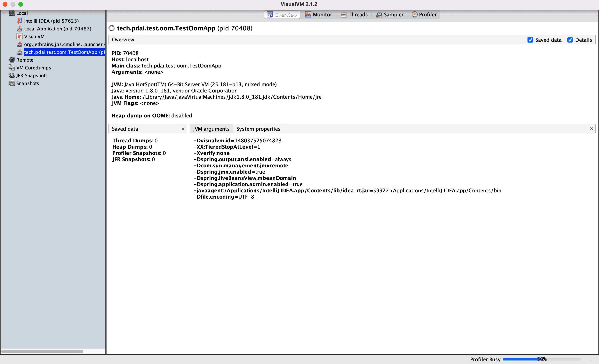Collapse the Local tree node

(x=4, y=13)
